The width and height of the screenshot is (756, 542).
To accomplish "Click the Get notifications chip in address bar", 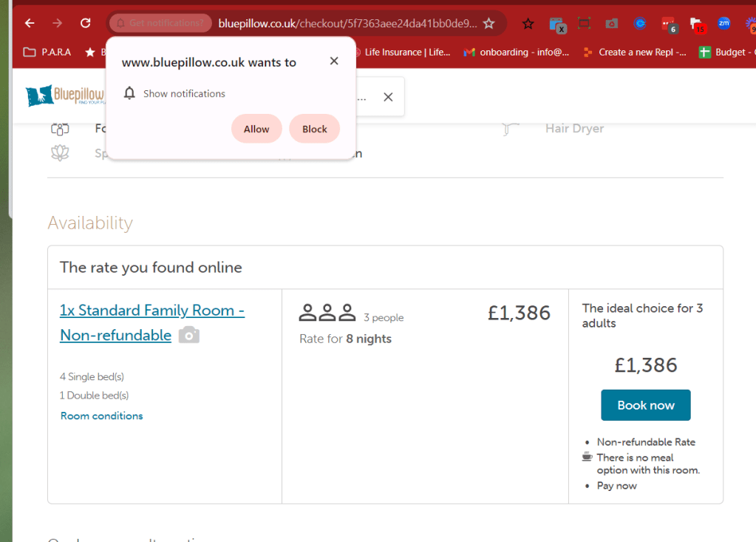I will [160, 23].
